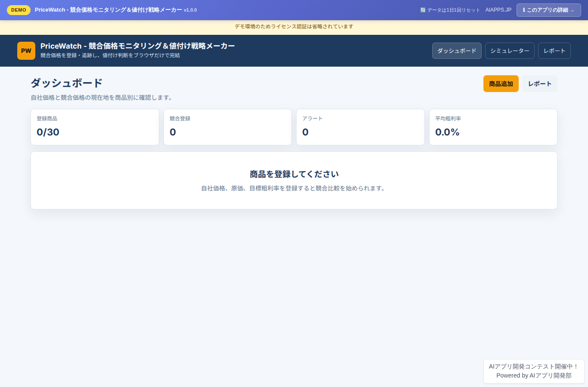Screen dimensions: 588x387
Task: Click the PW logo icon
Action: point(26,51)
